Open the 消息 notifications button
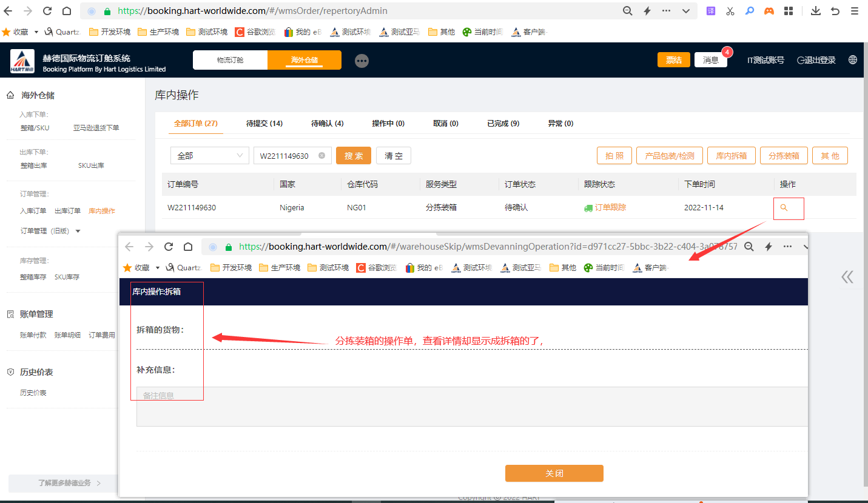 click(x=710, y=60)
